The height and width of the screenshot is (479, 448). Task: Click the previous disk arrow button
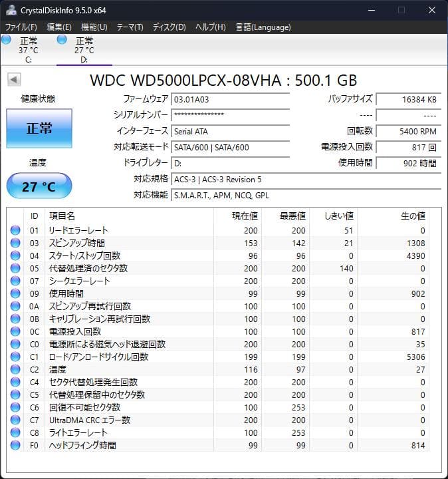point(14,80)
